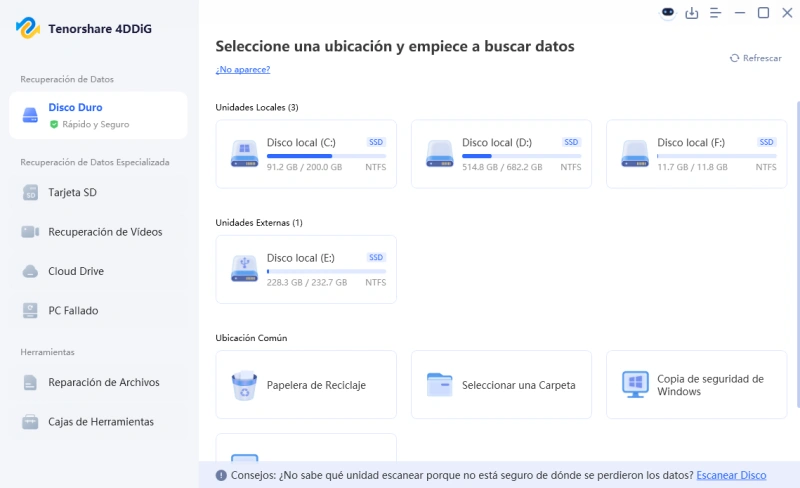Open the chatbot assistant icon
The width and height of the screenshot is (800, 488).
coord(668,13)
